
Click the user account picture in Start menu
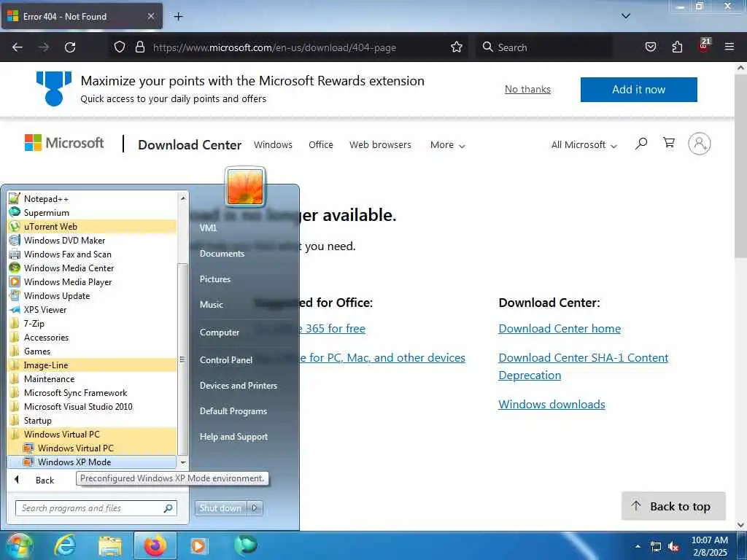click(x=245, y=187)
